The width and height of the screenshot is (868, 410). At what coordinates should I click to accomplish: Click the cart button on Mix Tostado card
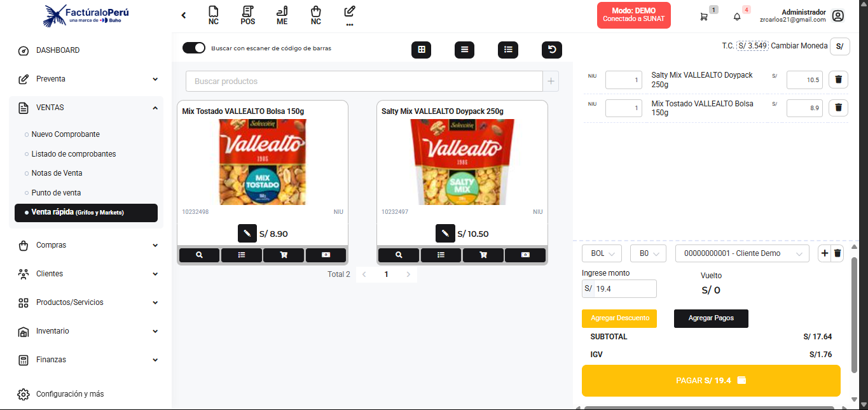coord(284,255)
